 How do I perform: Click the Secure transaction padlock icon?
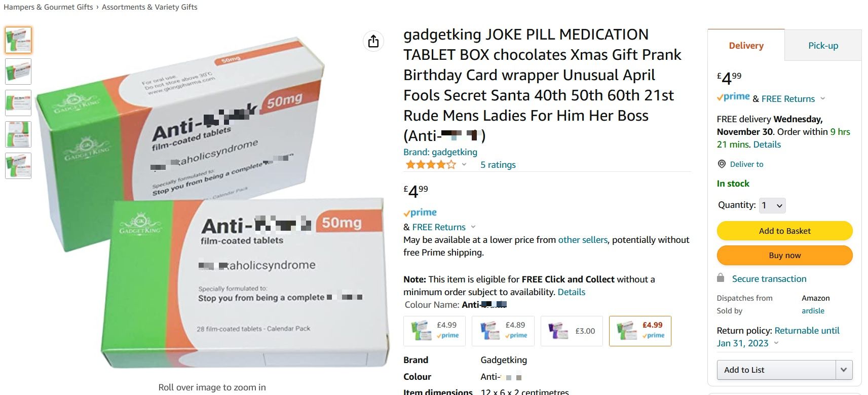[x=721, y=278]
